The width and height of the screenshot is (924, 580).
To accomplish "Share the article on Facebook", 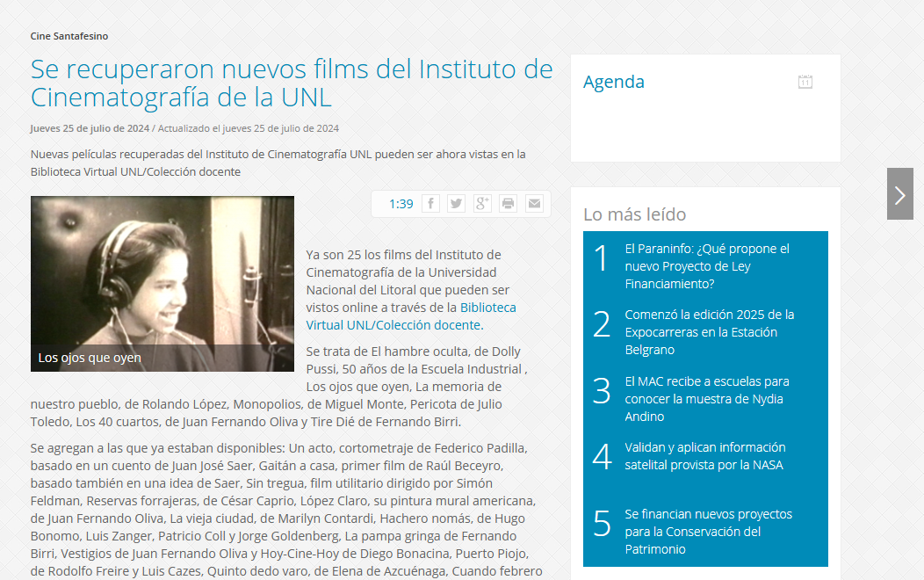I will pyautogui.click(x=430, y=203).
